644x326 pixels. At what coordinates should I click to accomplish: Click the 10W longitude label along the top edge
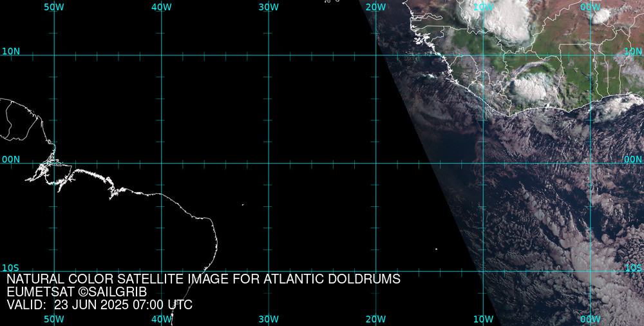click(484, 7)
